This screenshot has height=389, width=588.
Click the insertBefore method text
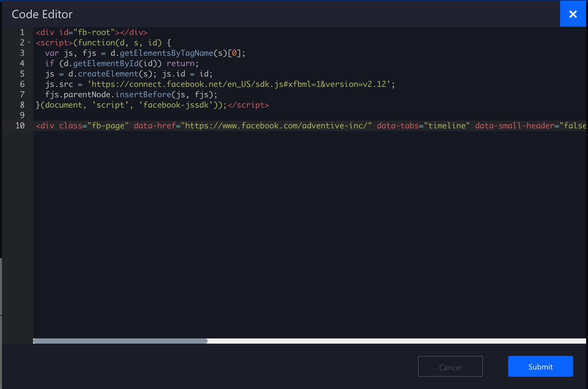point(143,95)
